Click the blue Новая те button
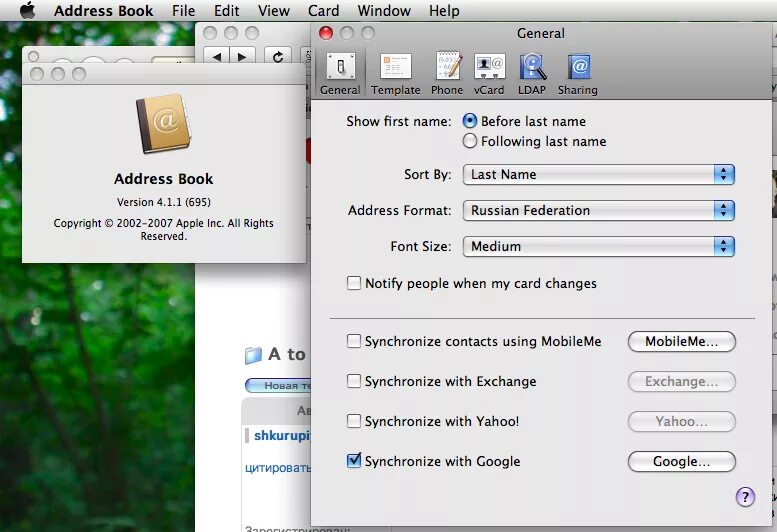 click(x=278, y=385)
